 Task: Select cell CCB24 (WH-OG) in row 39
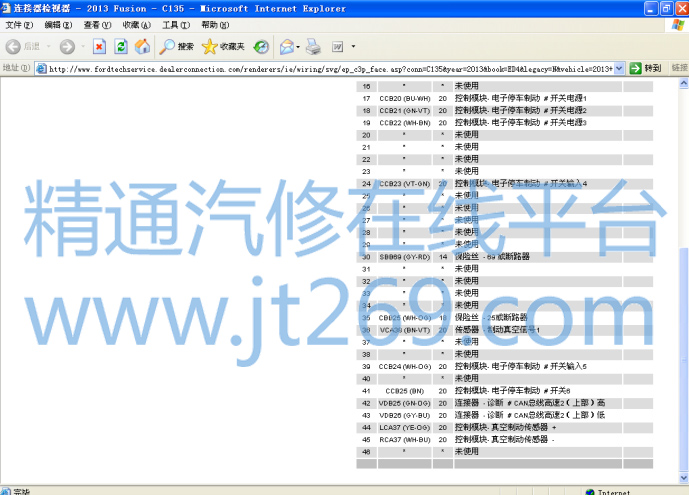click(405, 366)
